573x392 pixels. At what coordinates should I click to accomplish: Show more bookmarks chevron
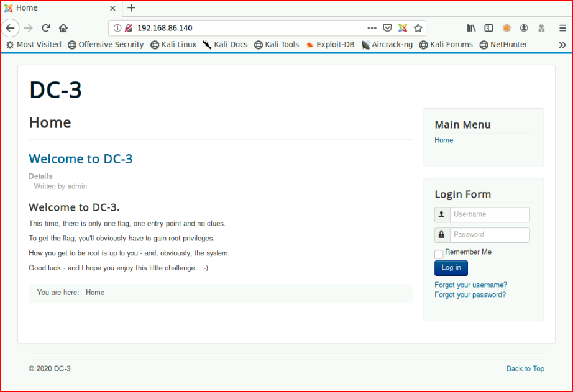point(562,45)
